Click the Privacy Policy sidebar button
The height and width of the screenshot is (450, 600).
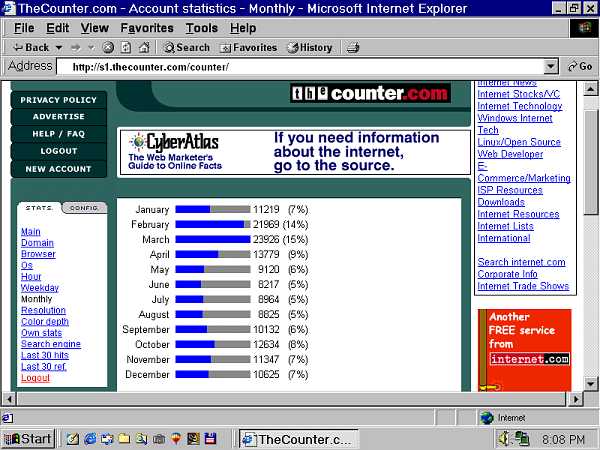59,100
